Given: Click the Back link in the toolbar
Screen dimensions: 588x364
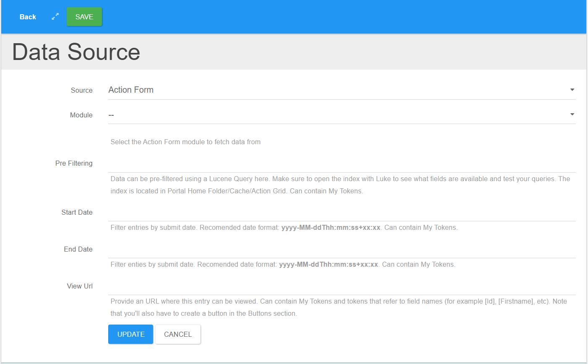Looking at the screenshot, I should pos(28,17).
